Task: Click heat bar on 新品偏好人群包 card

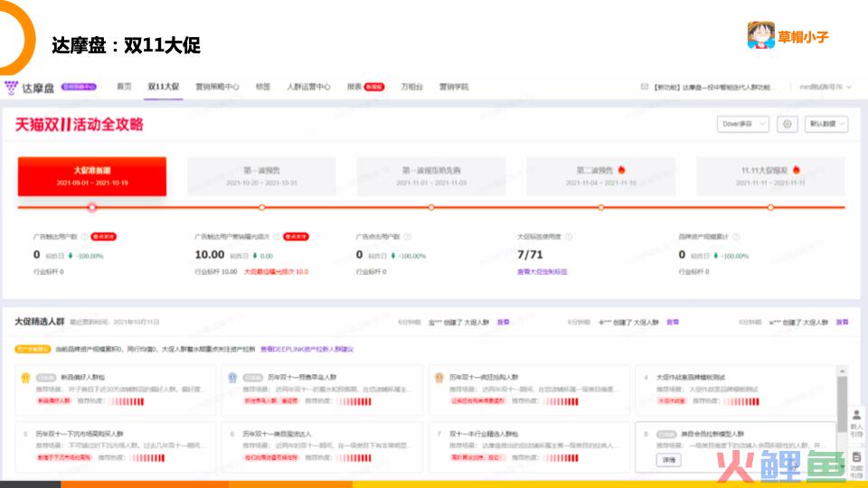Action: click(x=127, y=401)
